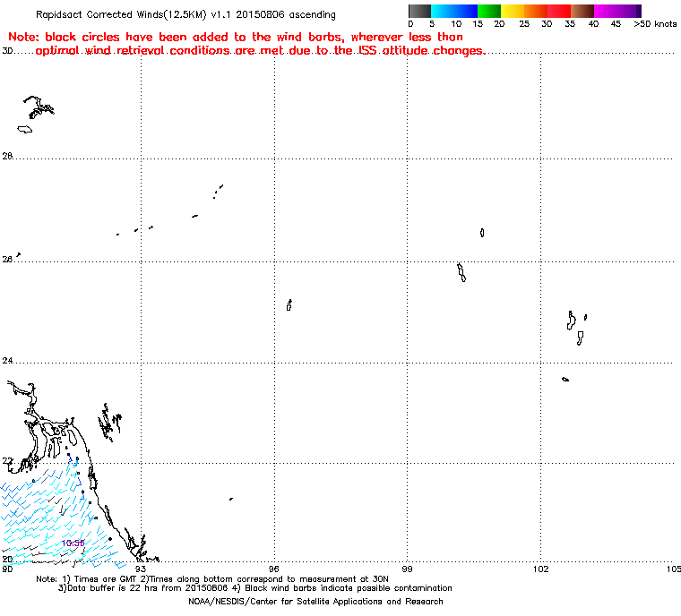This screenshot has width=681, height=616.
Task: Click the gray 0-5 knots color segment
Action: pyautogui.click(x=419, y=11)
